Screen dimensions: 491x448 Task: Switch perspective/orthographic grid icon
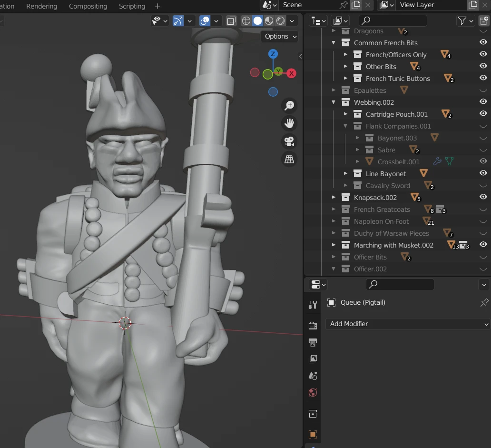click(289, 159)
